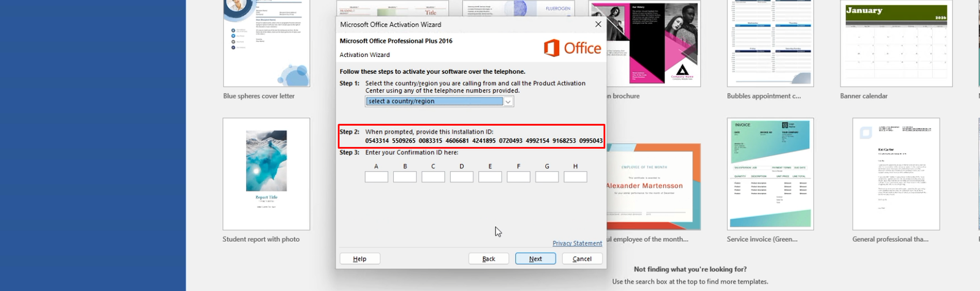Screen dimensions: 980x291
Task: Click Confirmation ID field A
Action: 376,177
